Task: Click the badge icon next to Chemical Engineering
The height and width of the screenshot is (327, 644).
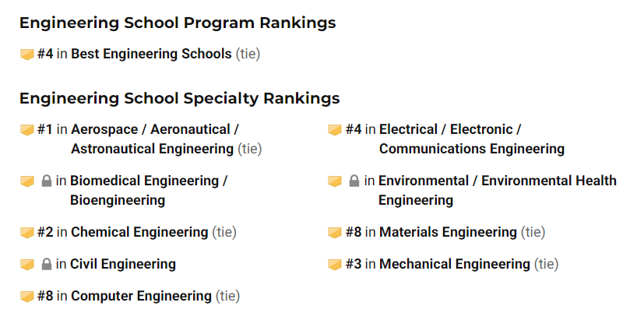Action: pyautogui.click(x=26, y=233)
